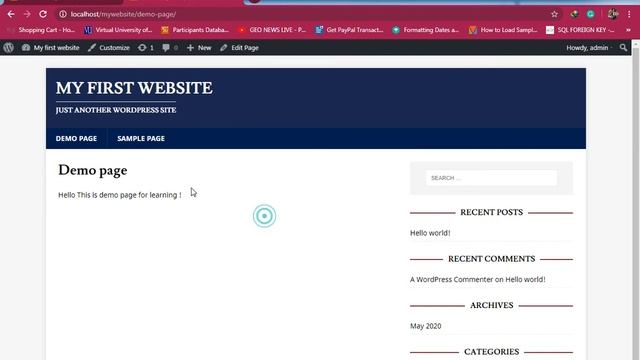This screenshot has width=640, height=360.
Task: Open Participants Database bookmark
Action: coord(195,30)
